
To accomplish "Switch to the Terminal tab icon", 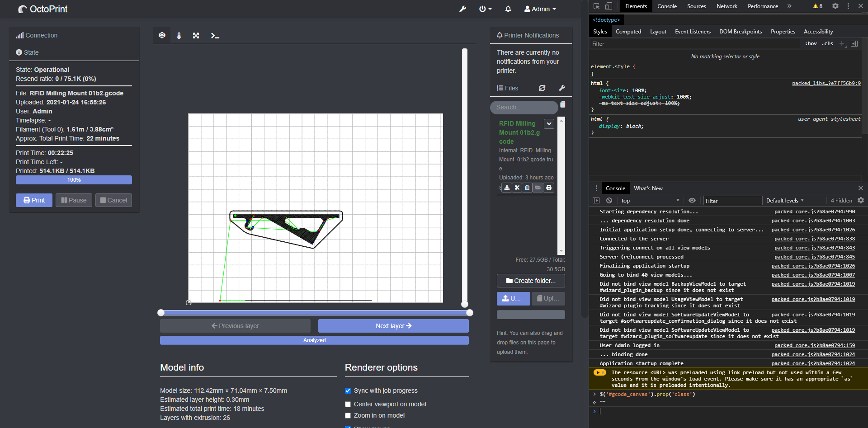I will click(x=215, y=35).
